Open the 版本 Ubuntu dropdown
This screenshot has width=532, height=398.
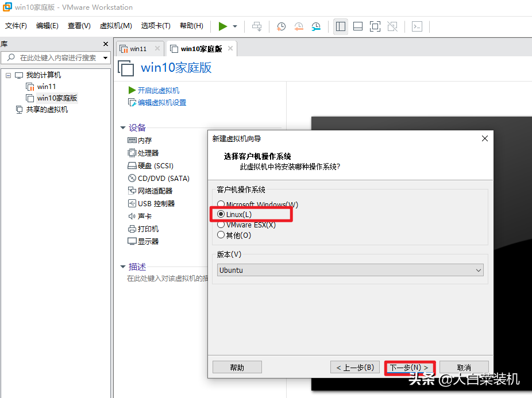point(350,270)
